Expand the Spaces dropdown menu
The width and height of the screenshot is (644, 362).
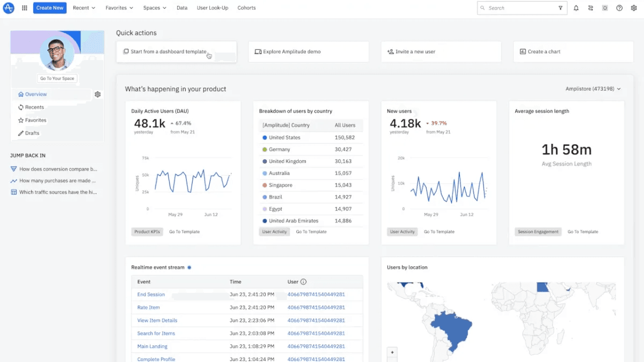click(155, 8)
